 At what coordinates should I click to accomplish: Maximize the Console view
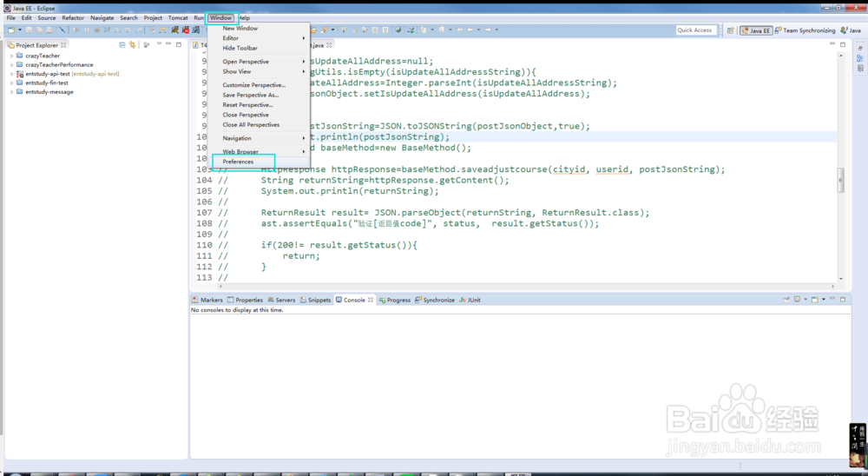tap(843, 299)
